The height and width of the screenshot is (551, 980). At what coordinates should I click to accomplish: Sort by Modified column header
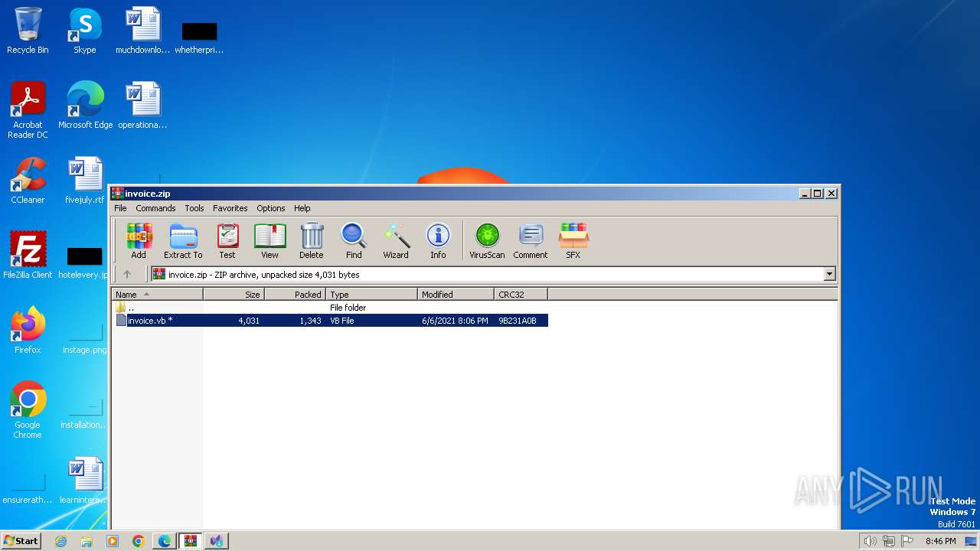click(456, 294)
